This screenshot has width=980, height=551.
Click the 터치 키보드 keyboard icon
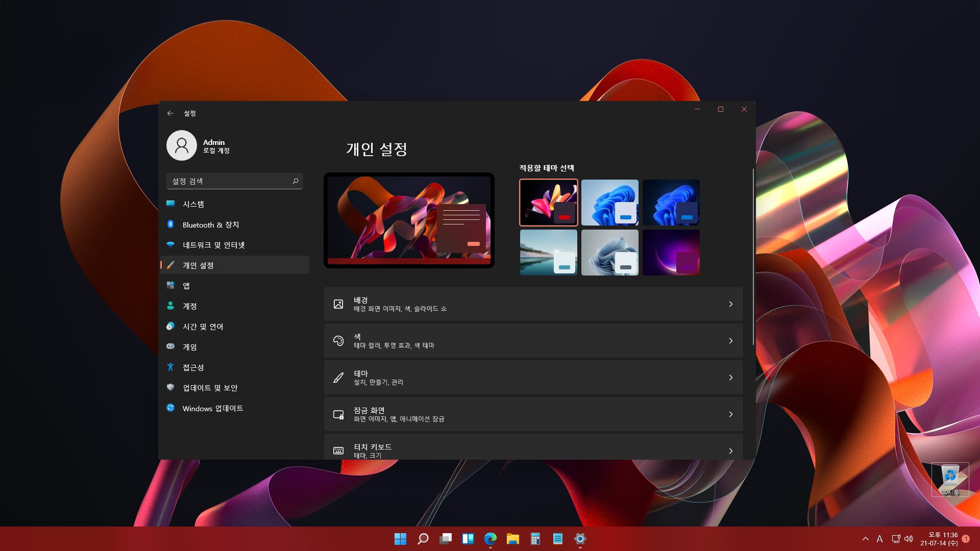(x=338, y=450)
